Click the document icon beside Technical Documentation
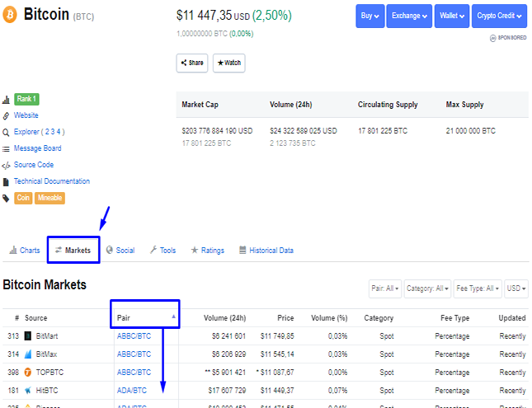 click(x=6, y=182)
